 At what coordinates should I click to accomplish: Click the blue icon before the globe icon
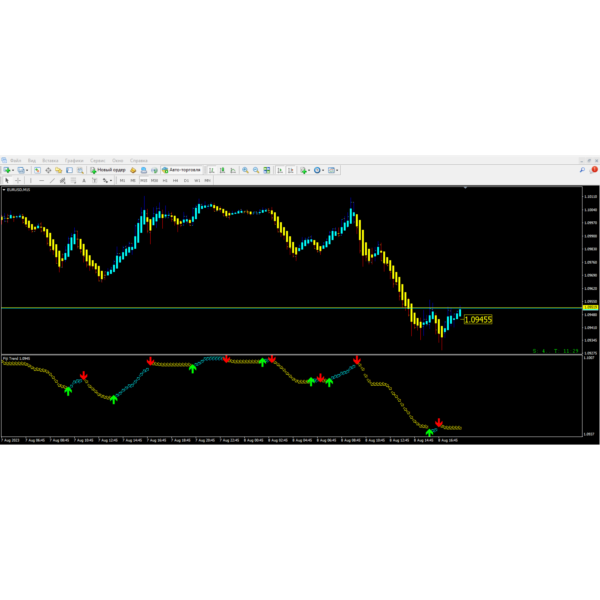coord(143,170)
